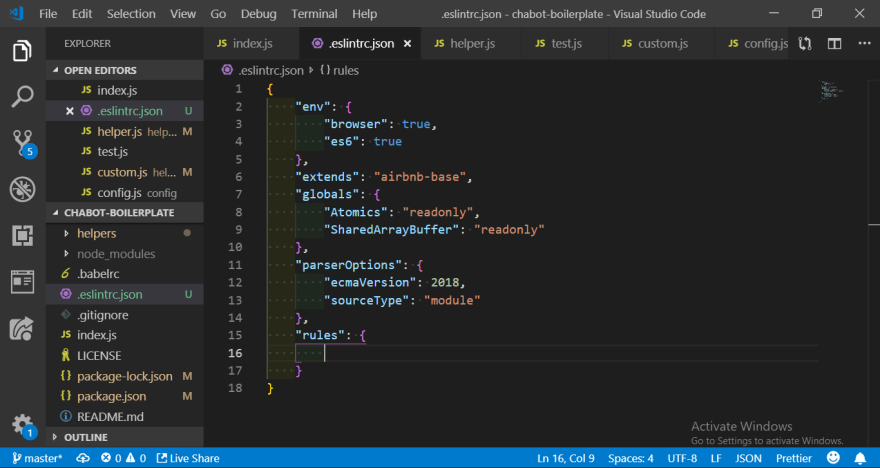Viewport: 880px width, 468px height.
Task: Select .eslintrc.json in project tree
Action: [x=125, y=295]
